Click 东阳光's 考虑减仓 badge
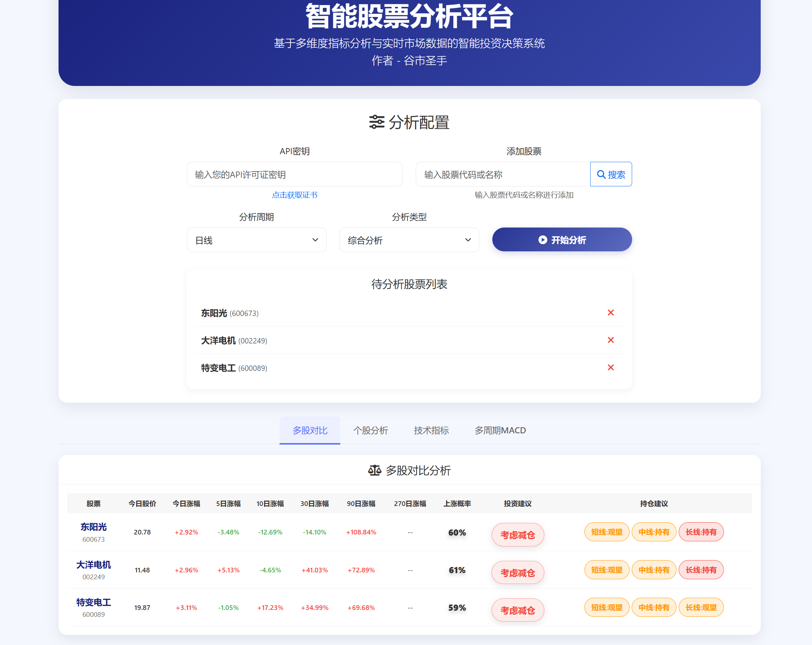812x645 pixels. pos(518,535)
